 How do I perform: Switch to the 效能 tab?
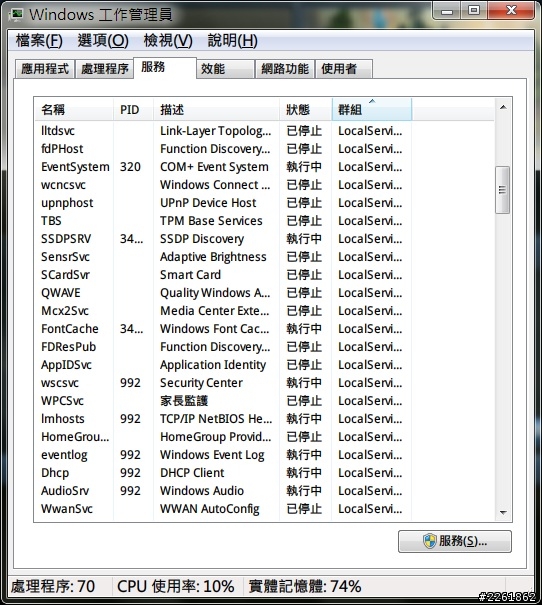(x=226, y=69)
